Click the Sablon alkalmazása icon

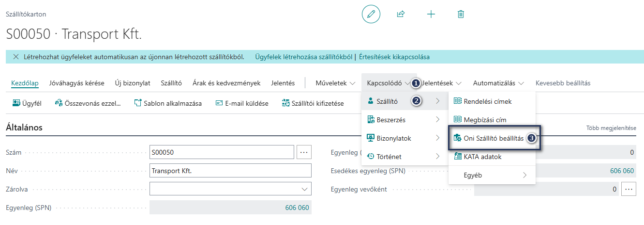(137, 103)
